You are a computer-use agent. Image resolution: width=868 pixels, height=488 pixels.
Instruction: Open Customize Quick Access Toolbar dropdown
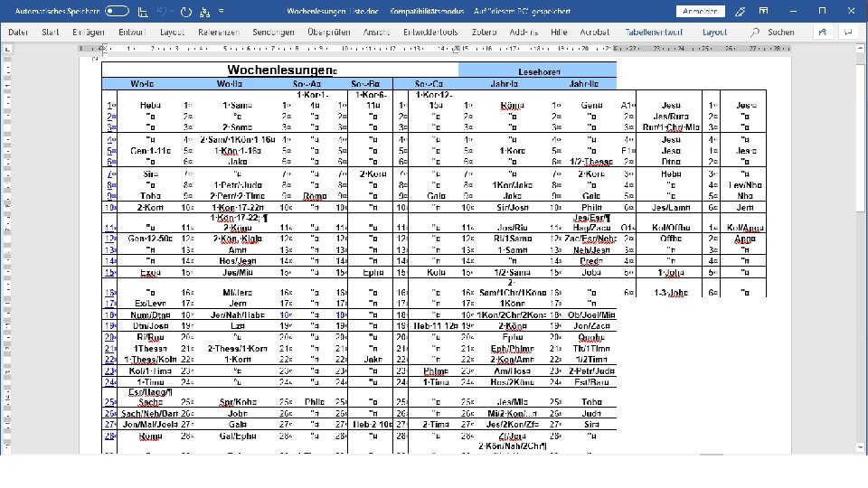tap(221, 11)
